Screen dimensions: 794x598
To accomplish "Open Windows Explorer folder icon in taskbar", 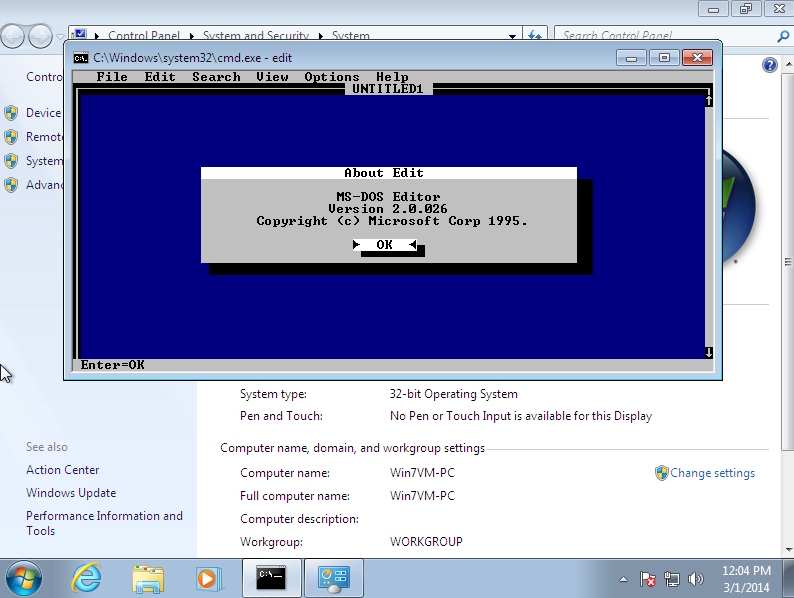I will pyautogui.click(x=148, y=578).
